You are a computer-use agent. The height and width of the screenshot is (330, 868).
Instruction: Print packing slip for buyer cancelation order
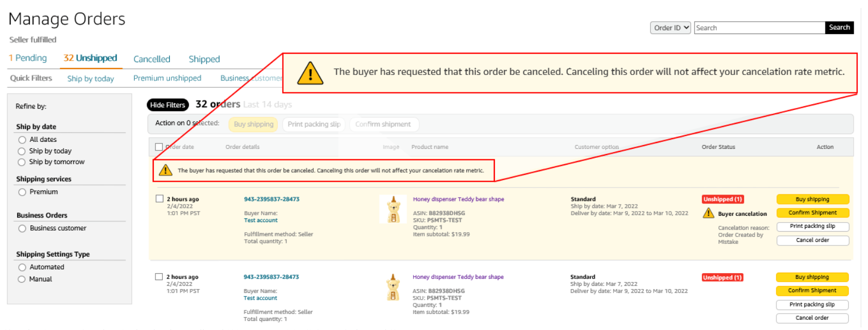tap(813, 226)
